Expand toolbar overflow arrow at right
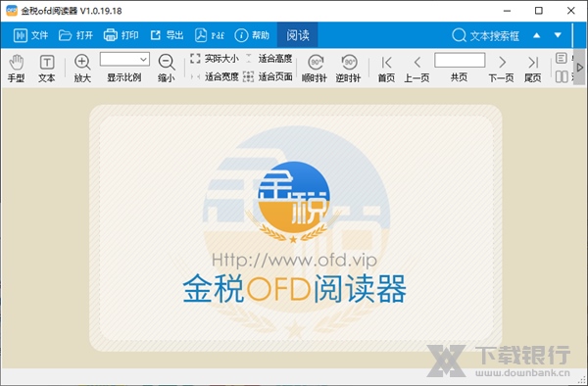 pos(580,68)
